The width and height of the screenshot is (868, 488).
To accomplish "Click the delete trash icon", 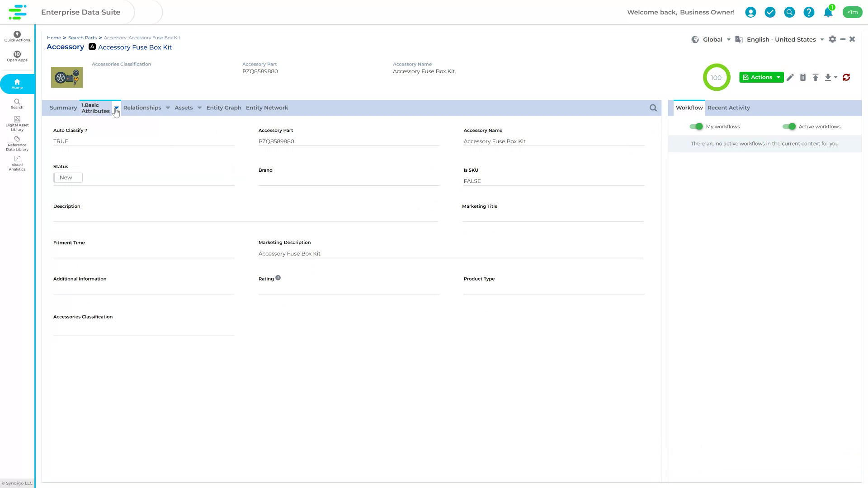I will pos(803,77).
